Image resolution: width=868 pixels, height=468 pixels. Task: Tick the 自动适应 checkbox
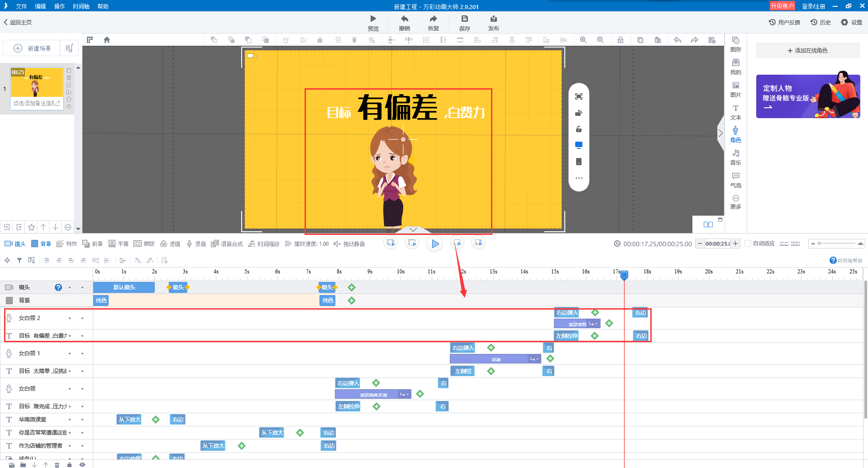tap(748, 244)
